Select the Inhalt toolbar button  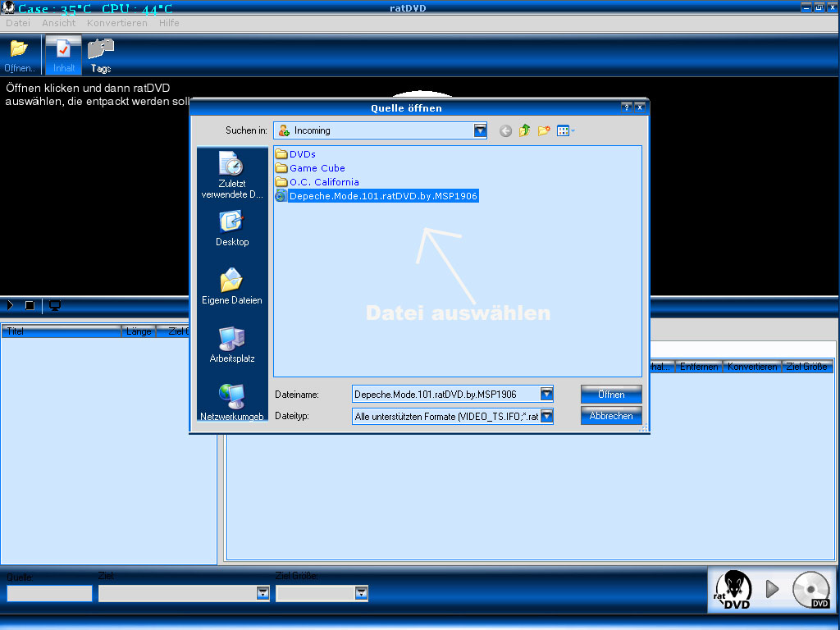[x=63, y=55]
